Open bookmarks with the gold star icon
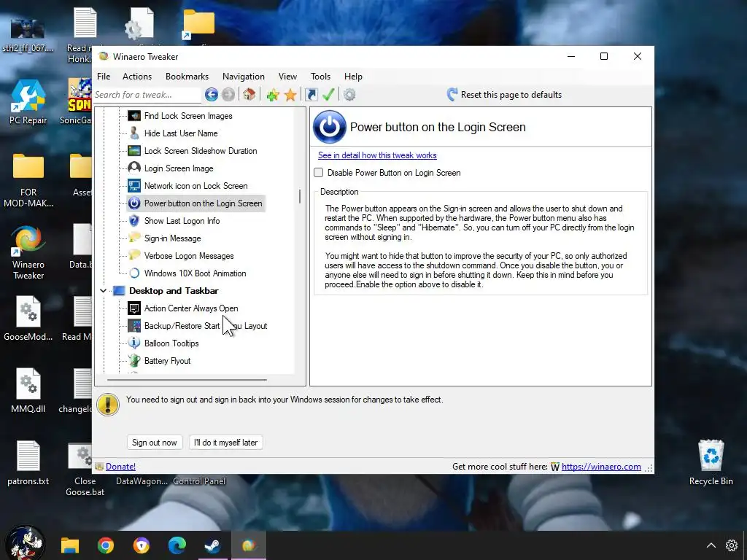The image size is (747, 560). [x=290, y=95]
